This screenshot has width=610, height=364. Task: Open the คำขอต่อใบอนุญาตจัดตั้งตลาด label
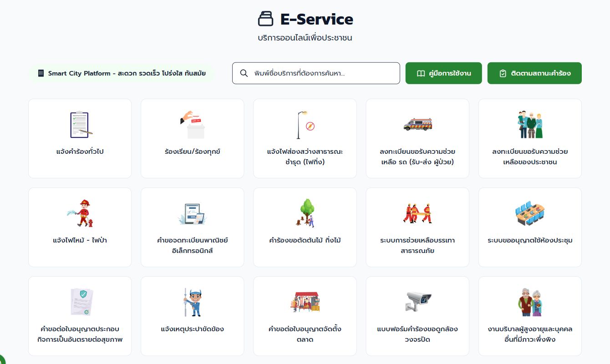tap(305, 334)
